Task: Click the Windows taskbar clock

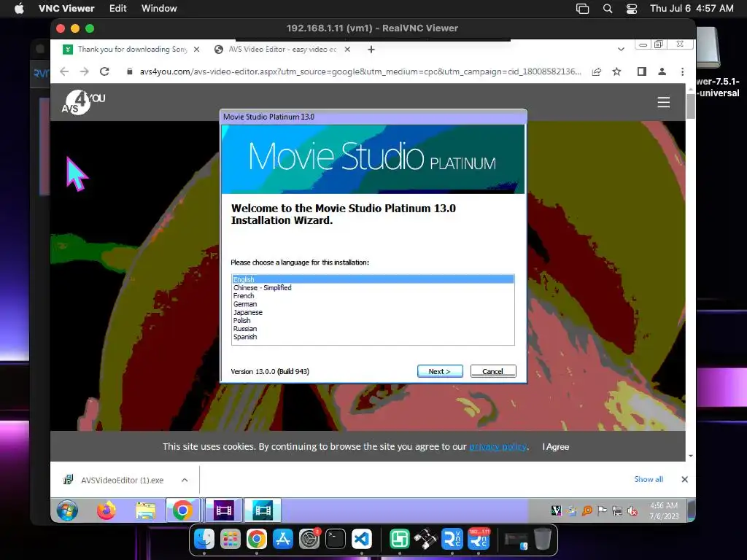Action: click(x=664, y=510)
